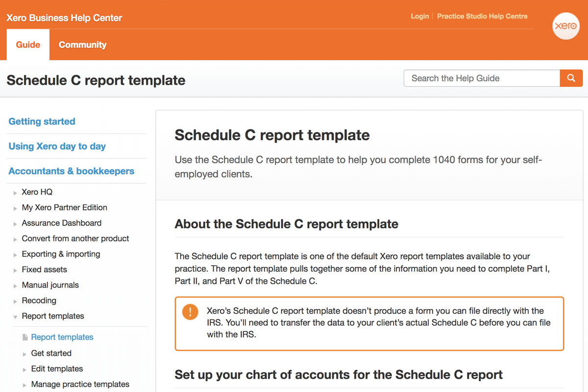Open the Xero HQ item
This screenshot has height=392, width=588.
tap(37, 192)
